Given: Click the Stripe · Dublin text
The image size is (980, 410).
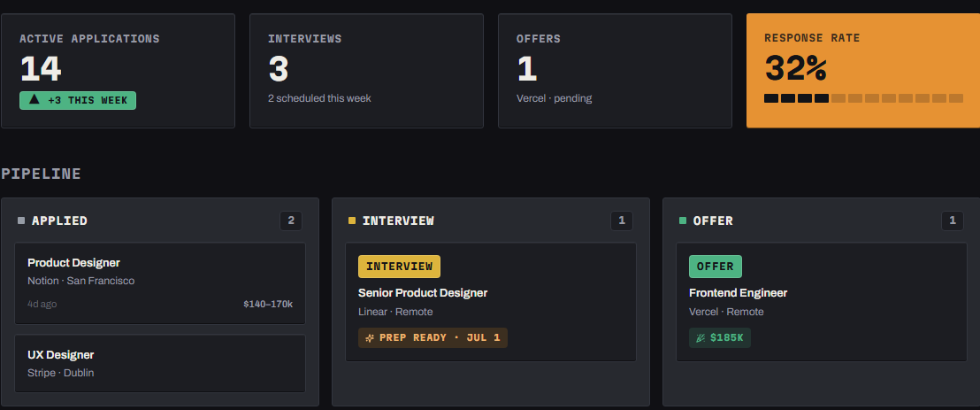Looking at the screenshot, I should [x=61, y=373].
